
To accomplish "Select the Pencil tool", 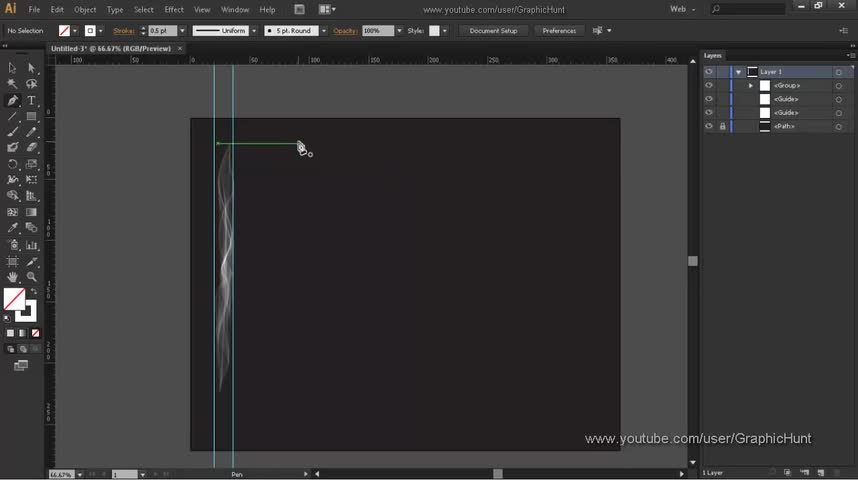I will 31,132.
